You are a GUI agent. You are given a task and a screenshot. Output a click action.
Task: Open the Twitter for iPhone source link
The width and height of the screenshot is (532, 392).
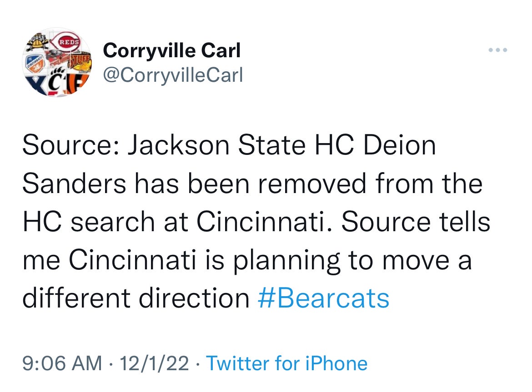(x=286, y=363)
